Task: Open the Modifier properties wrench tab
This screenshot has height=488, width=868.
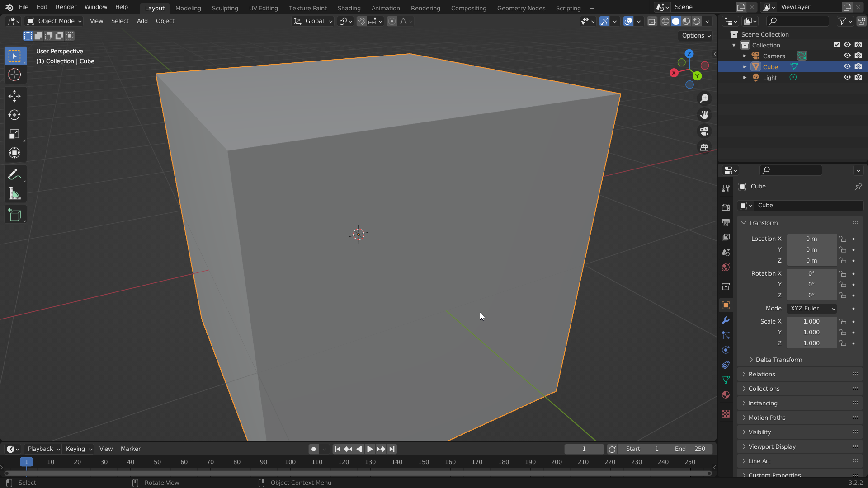Action: tap(726, 320)
